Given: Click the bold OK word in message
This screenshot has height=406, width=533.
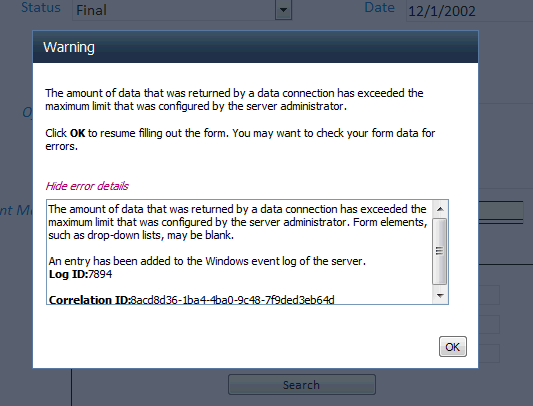Looking at the screenshot, I should (x=78, y=133).
